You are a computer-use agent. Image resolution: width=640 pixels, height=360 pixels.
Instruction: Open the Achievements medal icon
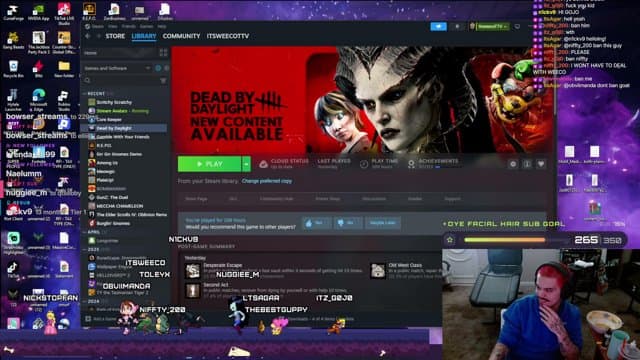point(411,164)
